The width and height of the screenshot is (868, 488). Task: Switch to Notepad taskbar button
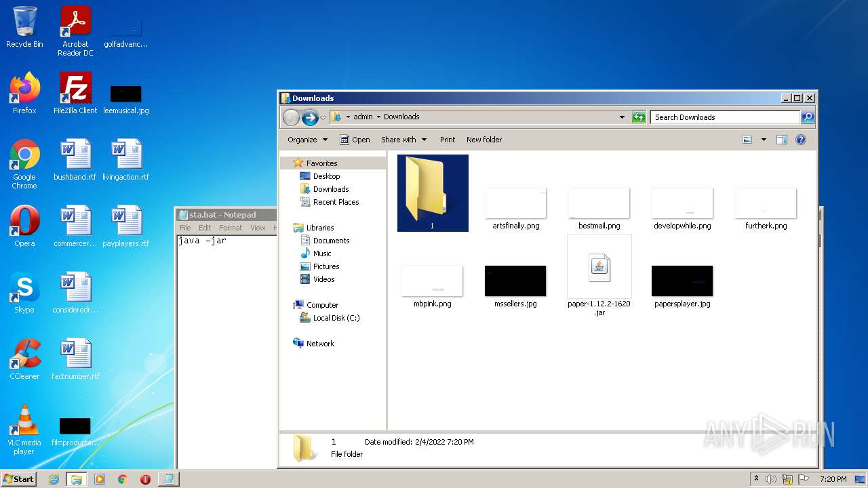pos(168,479)
